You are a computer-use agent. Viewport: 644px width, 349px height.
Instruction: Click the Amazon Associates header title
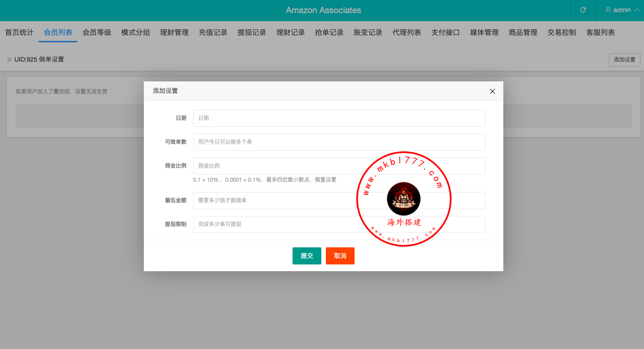point(324,10)
